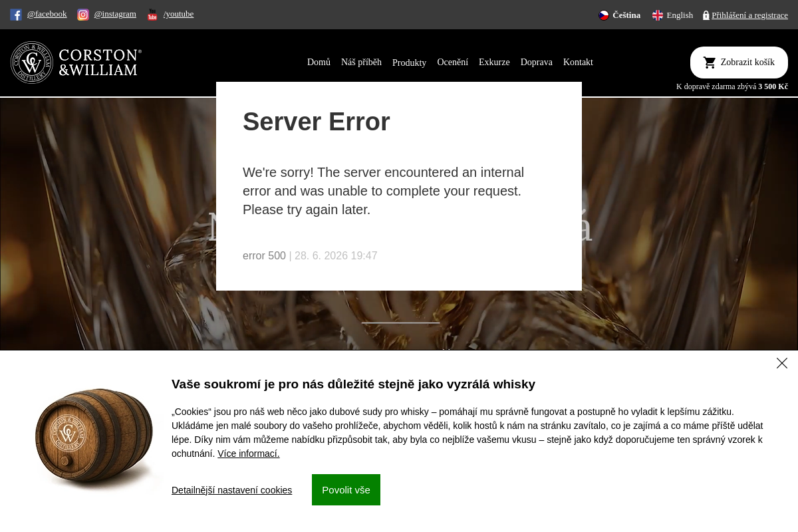Open Náš příběh menu item

[361, 63]
